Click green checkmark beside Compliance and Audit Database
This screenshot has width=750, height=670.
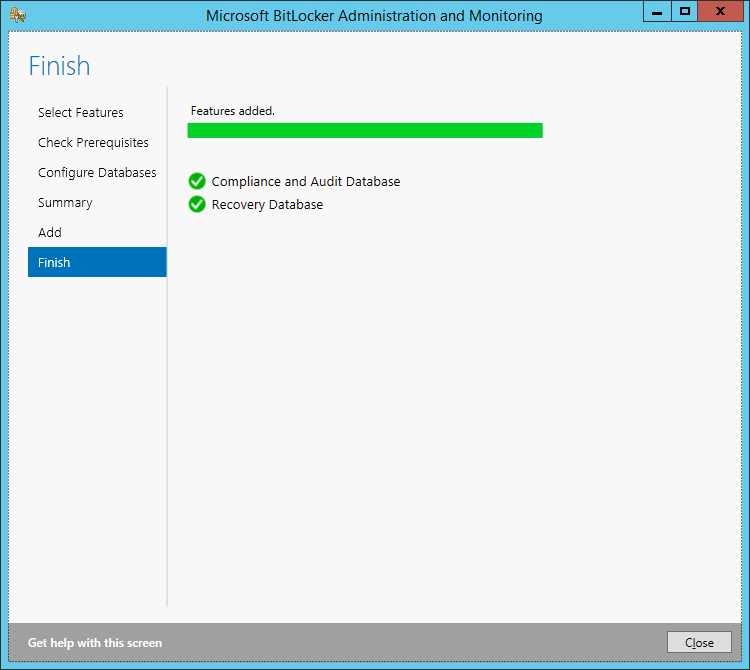[x=197, y=181]
